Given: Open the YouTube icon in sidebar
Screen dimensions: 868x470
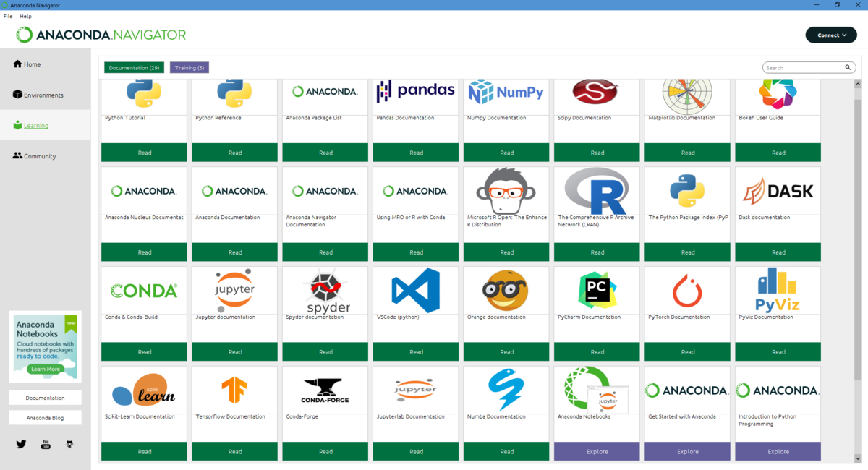Looking at the screenshot, I should click(46, 444).
